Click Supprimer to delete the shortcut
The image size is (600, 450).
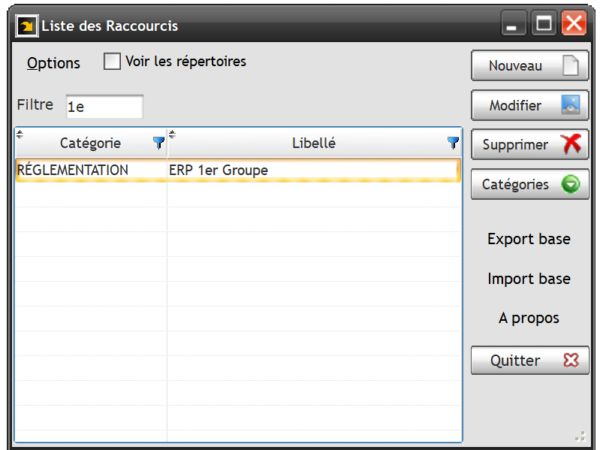point(530,145)
